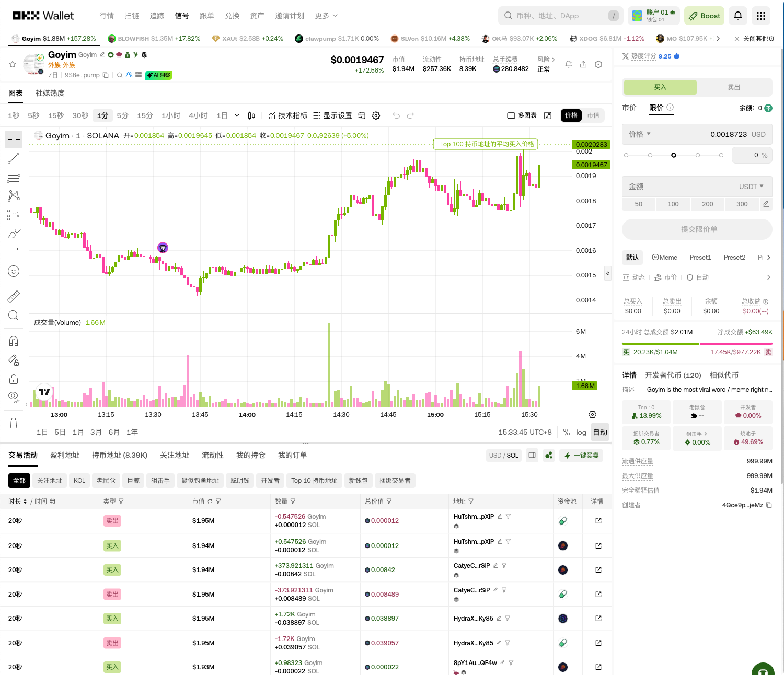The width and height of the screenshot is (784, 675).
Task: Select the crosshair cursor tool
Action: [14, 139]
